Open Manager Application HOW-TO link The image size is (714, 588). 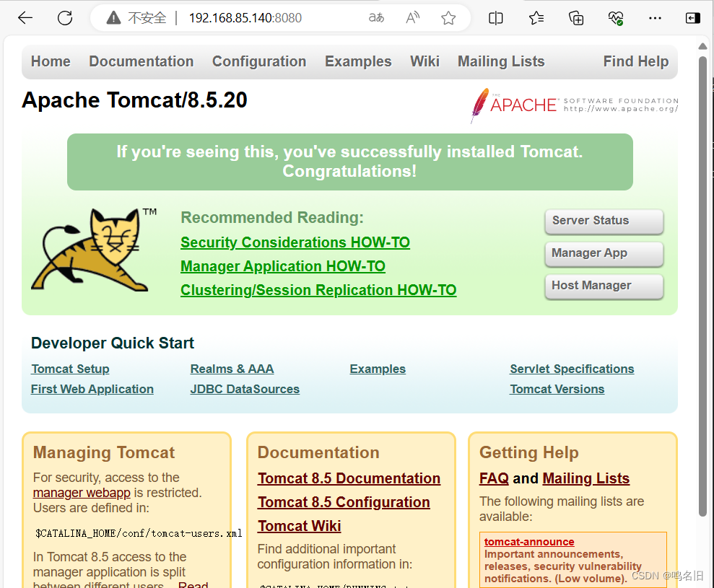pyautogui.click(x=283, y=266)
